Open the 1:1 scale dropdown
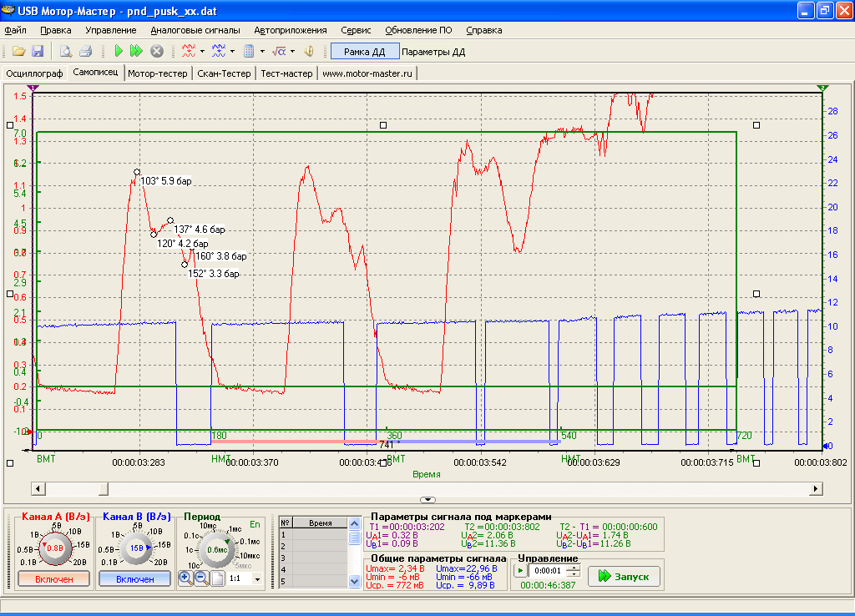 [x=257, y=579]
